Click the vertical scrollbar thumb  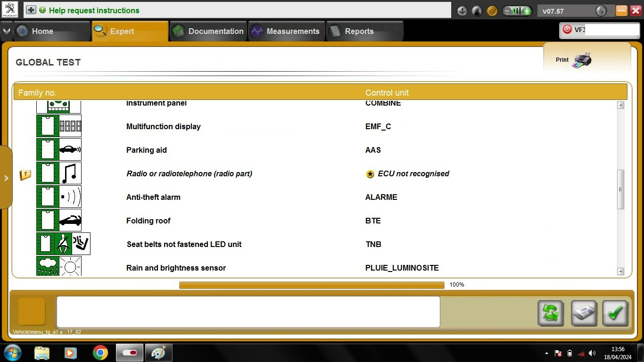tap(620, 189)
